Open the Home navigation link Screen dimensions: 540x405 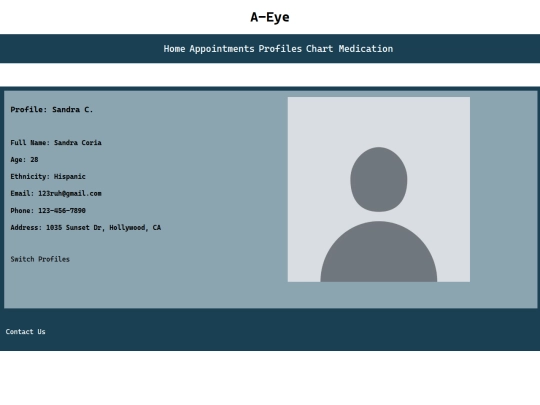point(174,49)
